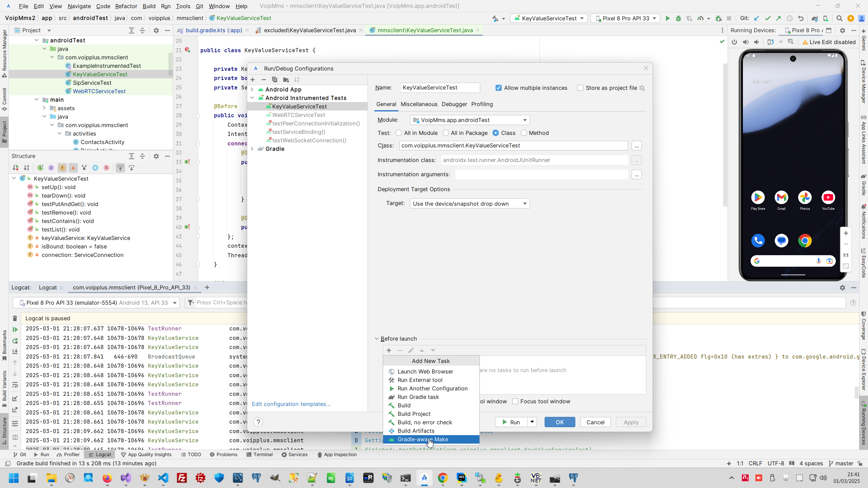Open the Chrome app on the emulator
The image size is (868, 488).
point(805,241)
